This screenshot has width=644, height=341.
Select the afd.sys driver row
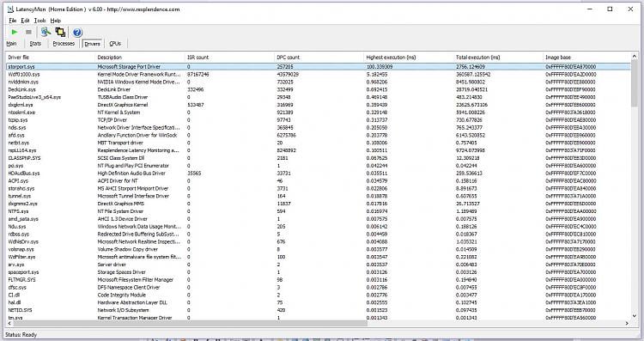click(x=319, y=135)
